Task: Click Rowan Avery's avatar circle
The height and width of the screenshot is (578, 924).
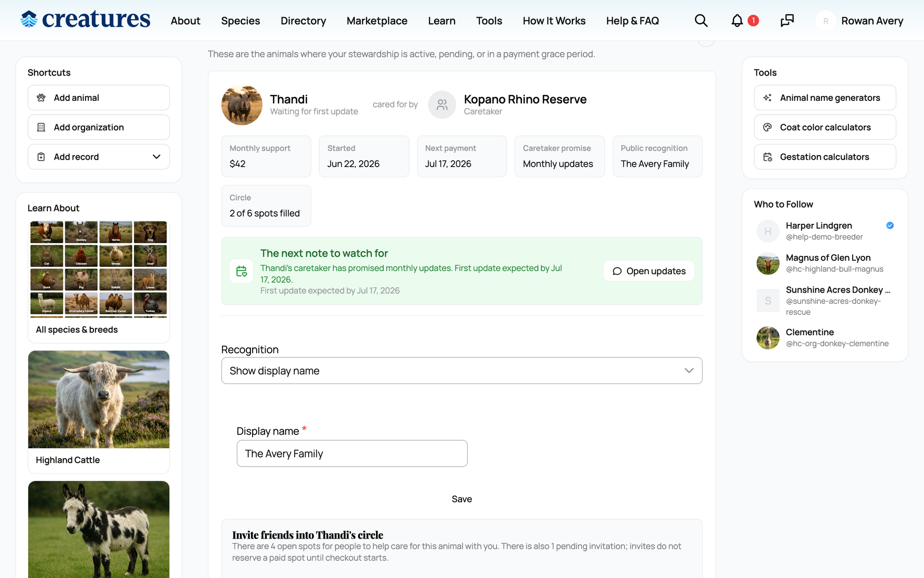Action: pyautogui.click(x=826, y=20)
